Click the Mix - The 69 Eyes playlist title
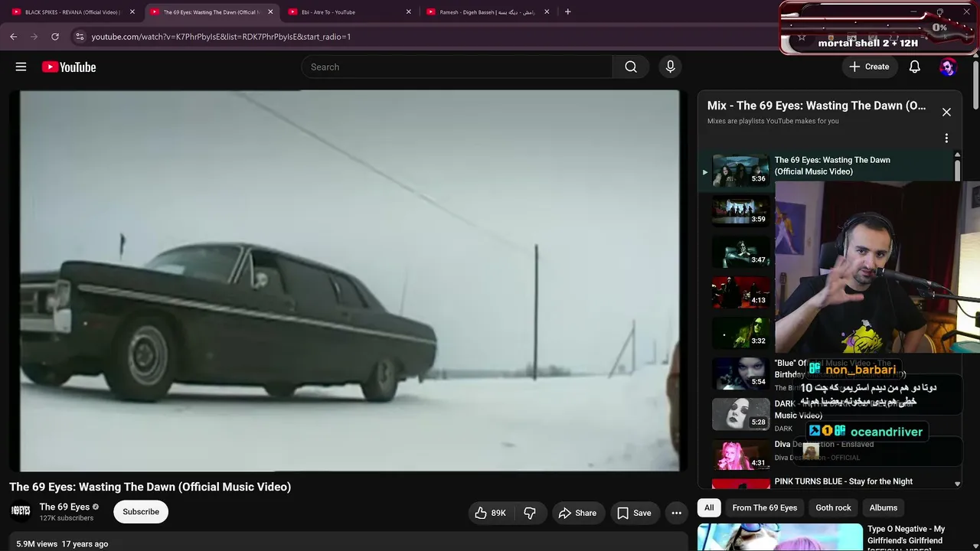This screenshot has width=980, height=551. (817, 106)
